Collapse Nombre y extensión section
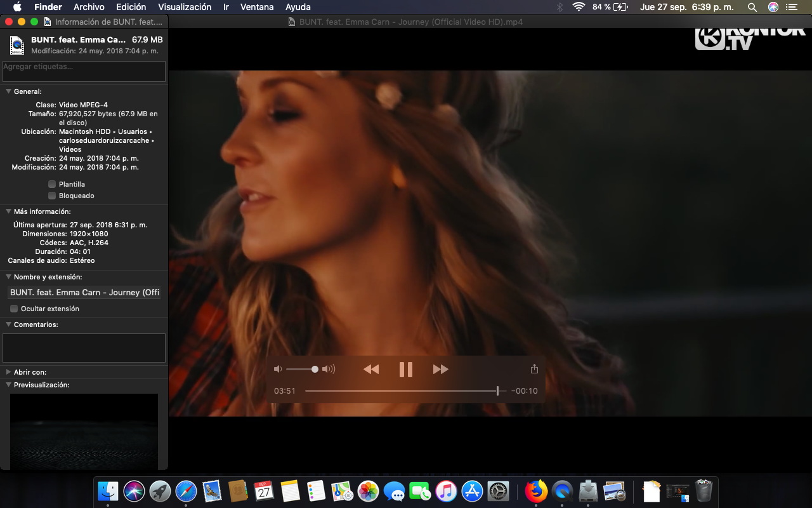Image resolution: width=812 pixels, height=508 pixels. [x=8, y=277]
